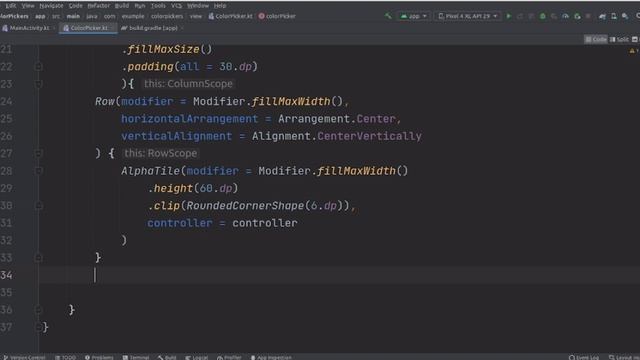Click the com breadcrumb in navigation bar
The image size is (640, 360).
(x=109, y=16)
